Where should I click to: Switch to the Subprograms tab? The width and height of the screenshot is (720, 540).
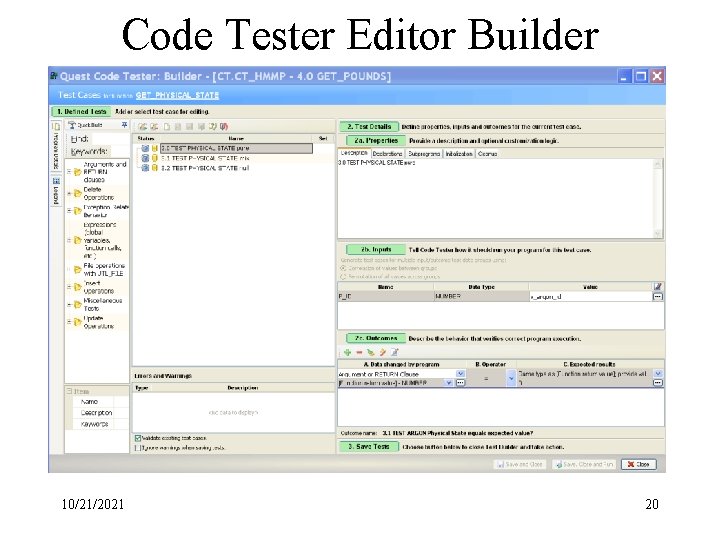[x=424, y=154]
